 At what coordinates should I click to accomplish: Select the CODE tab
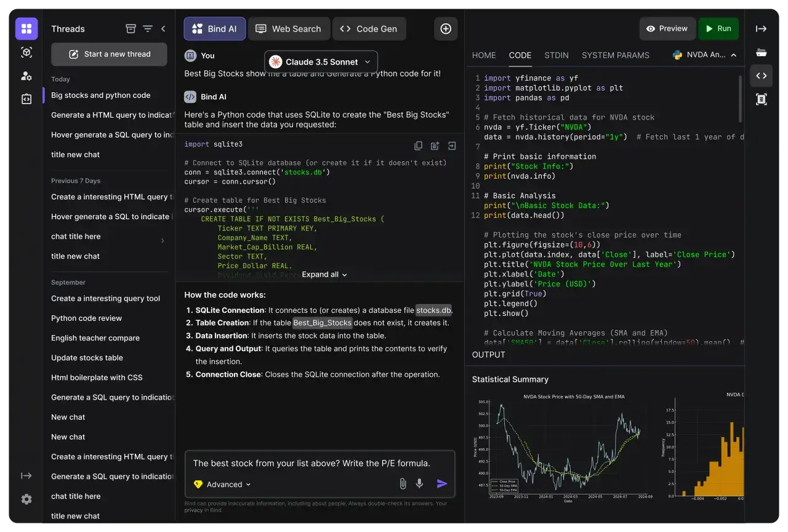tap(520, 55)
